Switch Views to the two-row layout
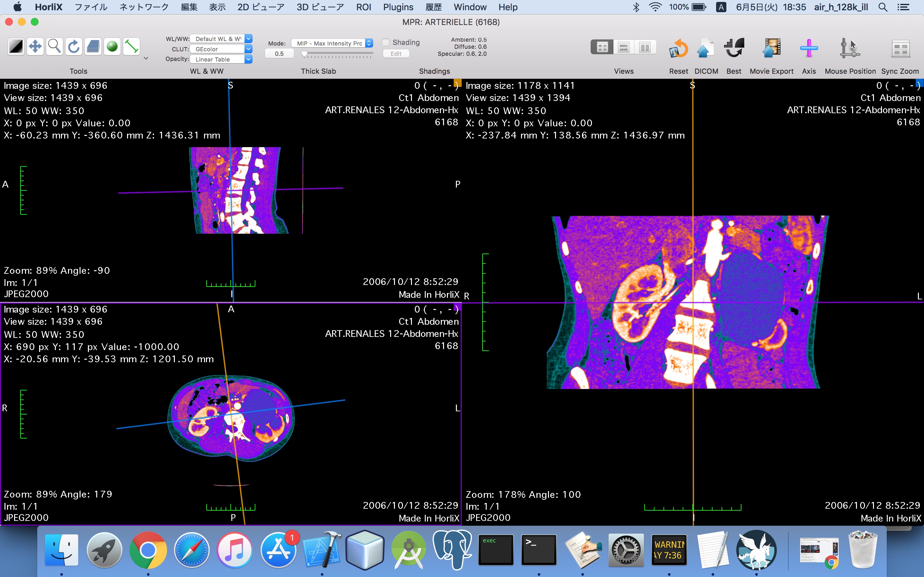 [x=623, y=47]
